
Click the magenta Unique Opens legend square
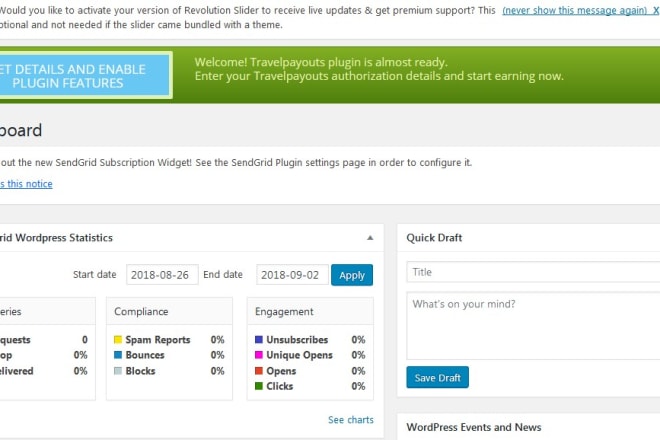259,355
